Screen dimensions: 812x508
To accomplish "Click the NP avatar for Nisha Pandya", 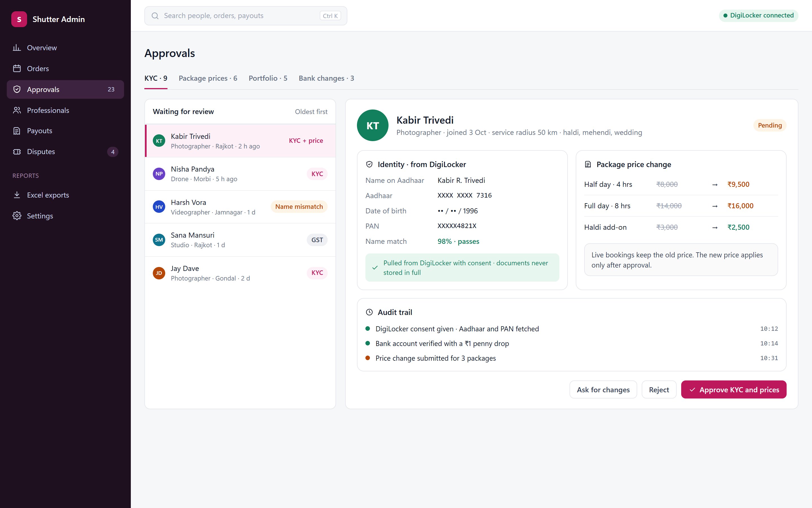I will [159, 174].
